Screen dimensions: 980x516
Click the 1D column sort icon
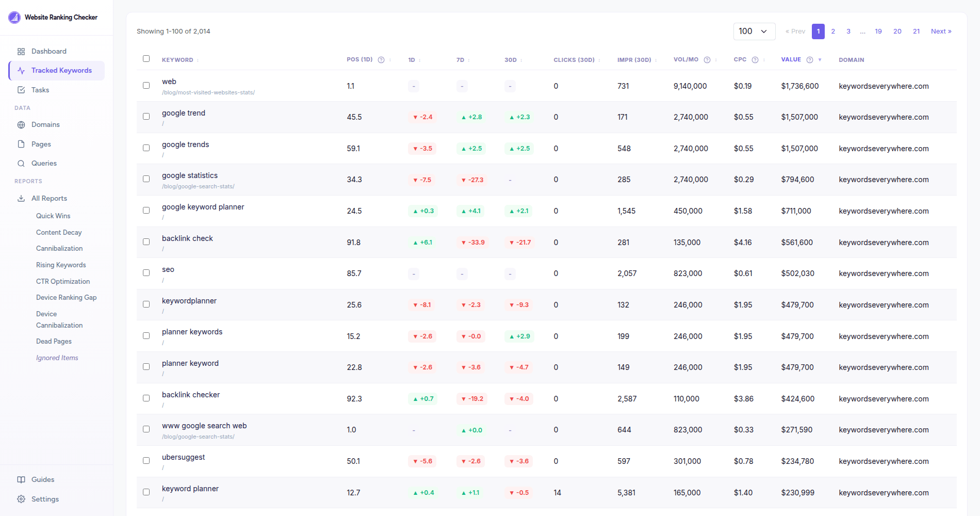[420, 60]
